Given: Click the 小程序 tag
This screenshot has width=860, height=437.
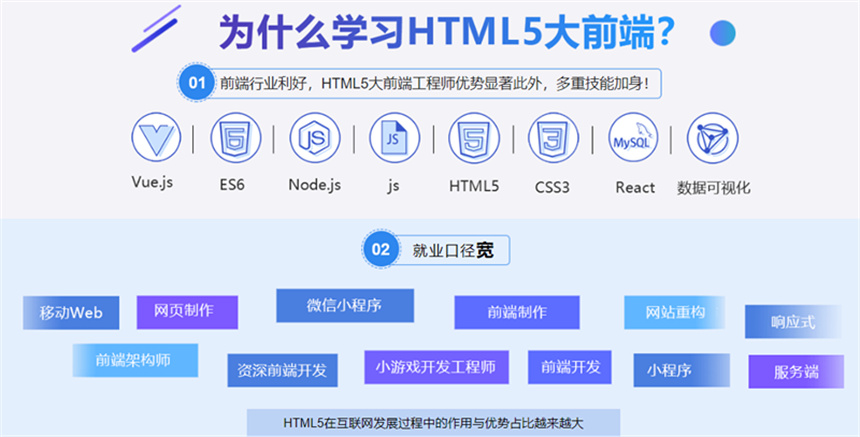Looking at the screenshot, I should click(682, 370).
